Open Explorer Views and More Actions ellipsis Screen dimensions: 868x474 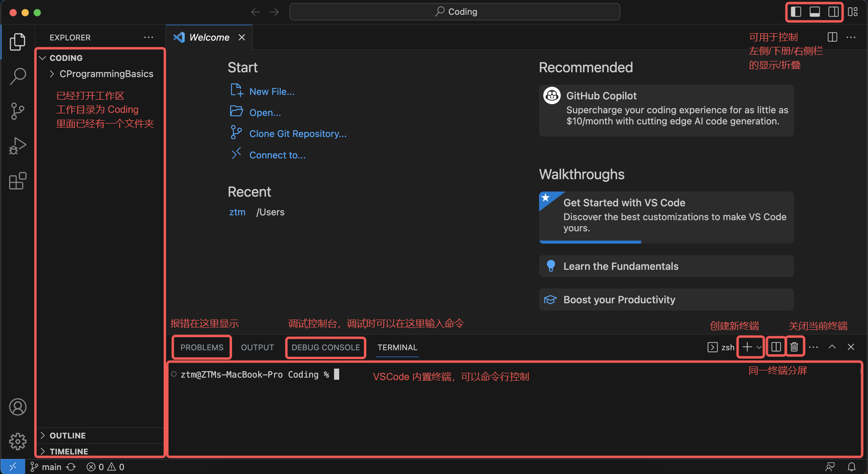(x=148, y=37)
